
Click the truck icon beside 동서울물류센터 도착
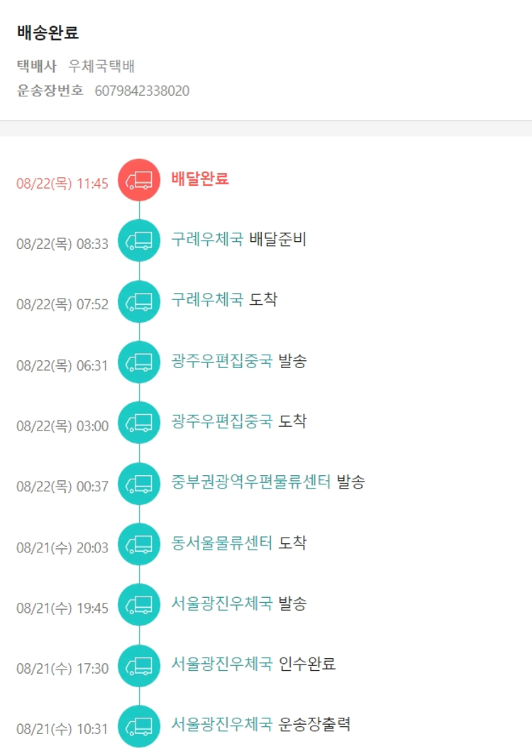click(x=139, y=544)
